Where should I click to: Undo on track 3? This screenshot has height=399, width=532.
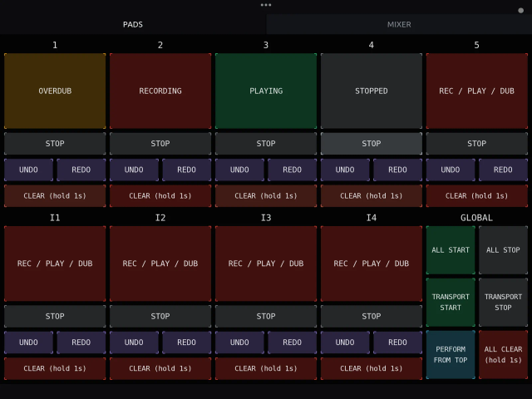(239, 170)
